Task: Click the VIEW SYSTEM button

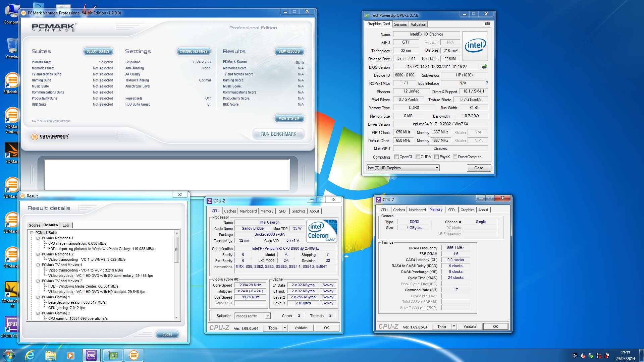Action: [x=289, y=118]
